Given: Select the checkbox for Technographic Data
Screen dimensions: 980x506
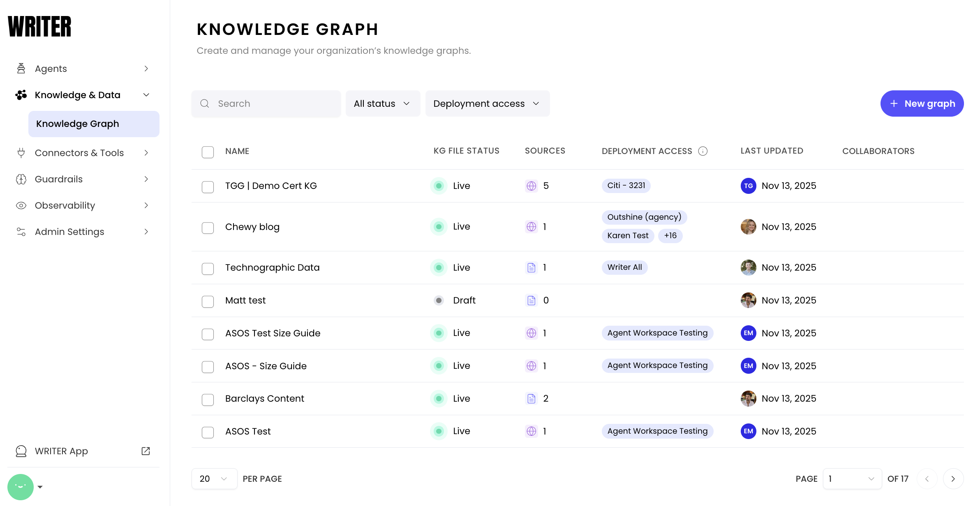Looking at the screenshot, I should [208, 269].
